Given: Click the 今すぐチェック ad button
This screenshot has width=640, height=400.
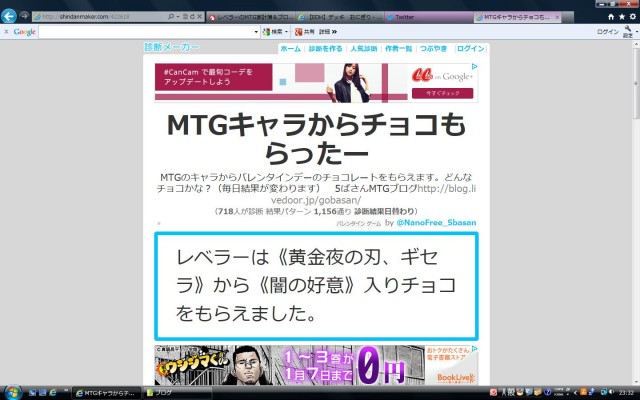Looking at the screenshot, I should [442, 93].
